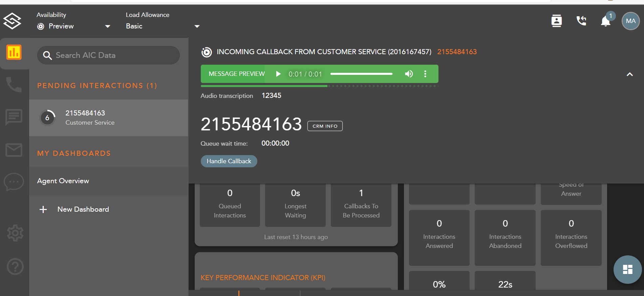Screen dimensions: 644x296
Task: Select the Agent Overview dashboard
Action: [x=63, y=181]
